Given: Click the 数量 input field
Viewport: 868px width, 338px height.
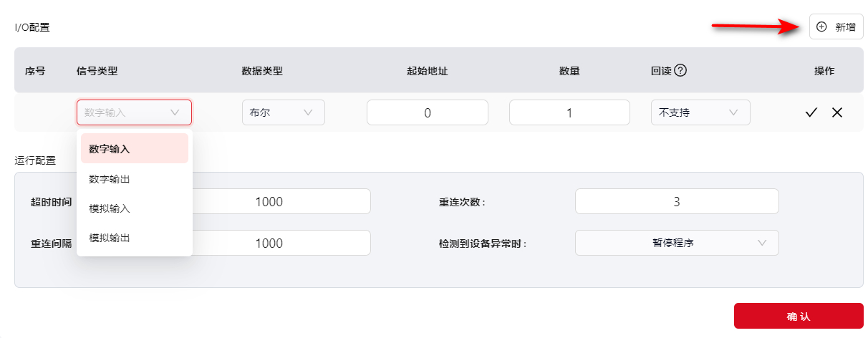Looking at the screenshot, I should coord(569,112).
